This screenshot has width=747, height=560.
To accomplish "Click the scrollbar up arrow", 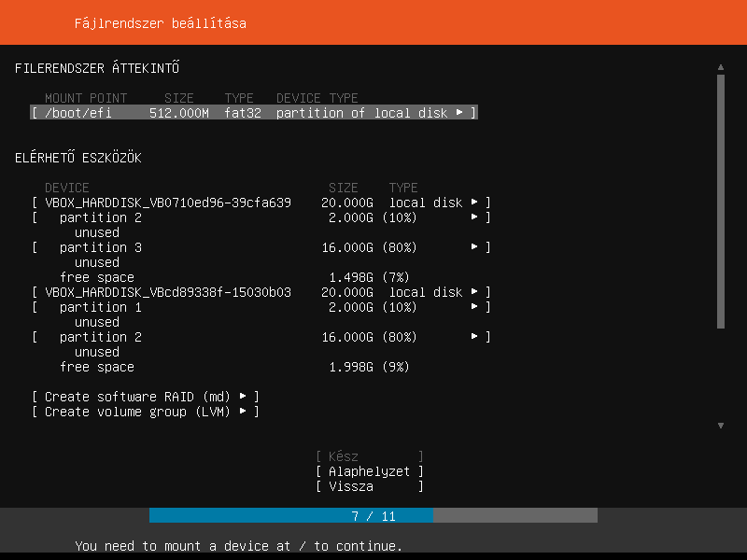I will click(x=720, y=67).
